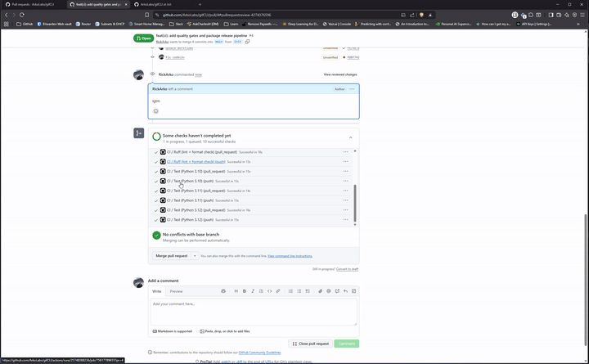The height and width of the screenshot is (364, 589).
Task: Click the Merge pull request button
Action: pyautogui.click(x=171, y=256)
